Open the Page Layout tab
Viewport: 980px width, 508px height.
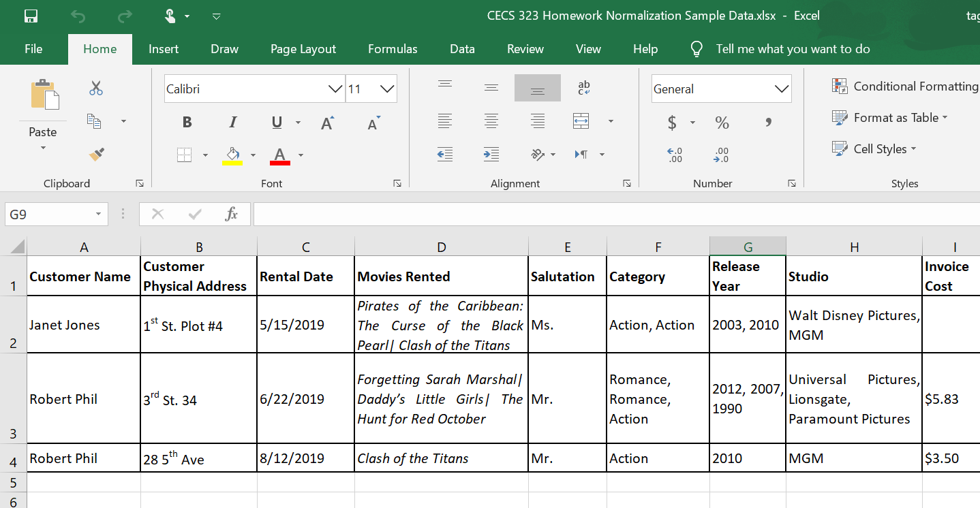point(303,49)
